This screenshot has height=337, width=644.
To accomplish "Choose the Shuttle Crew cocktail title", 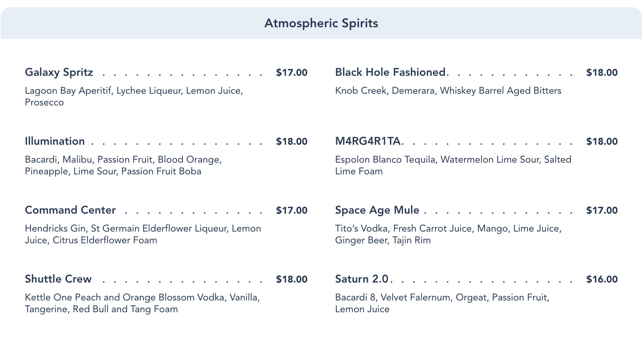I will tap(58, 279).
